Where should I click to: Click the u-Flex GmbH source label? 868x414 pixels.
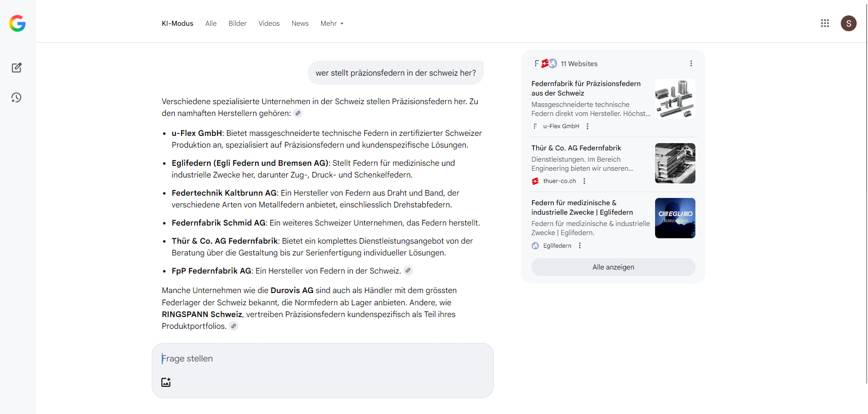(x=561, y=126)
